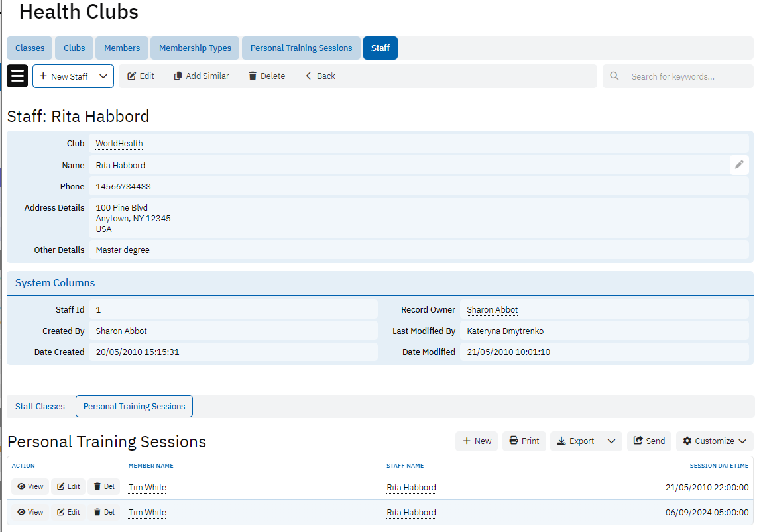
Task: Click Add Similar copy button
Action: pos(202,76)
